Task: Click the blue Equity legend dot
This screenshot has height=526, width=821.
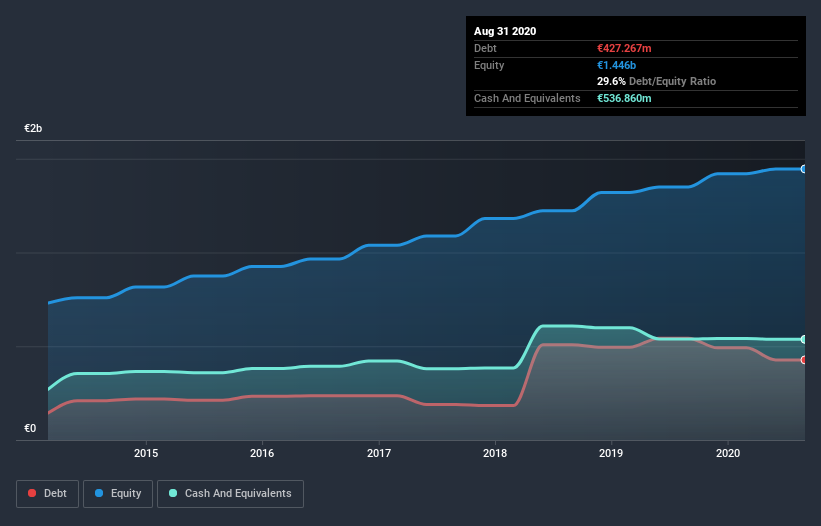Action: (99, 493)
